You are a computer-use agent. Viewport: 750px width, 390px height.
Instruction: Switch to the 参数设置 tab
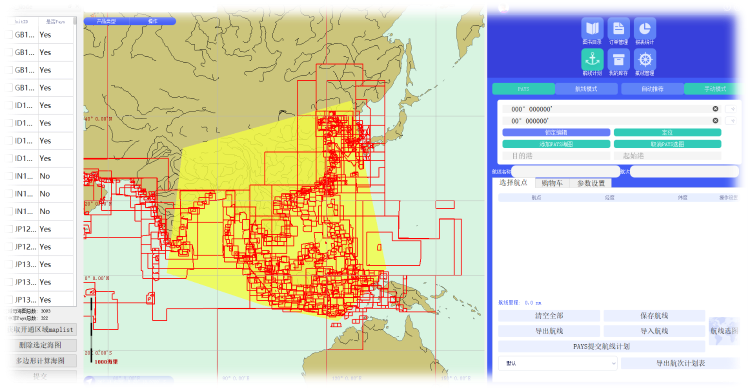591,183
